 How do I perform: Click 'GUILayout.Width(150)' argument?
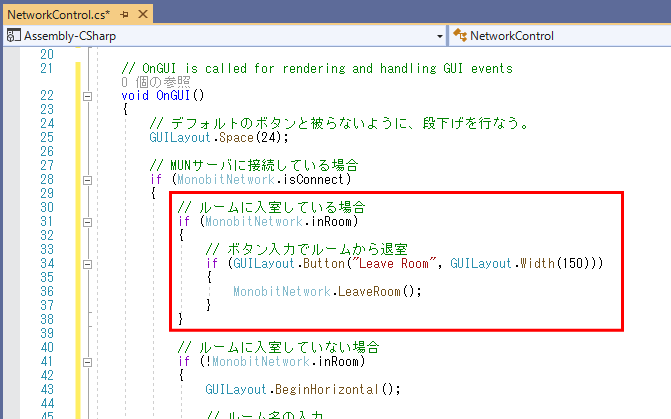(523, 263)
